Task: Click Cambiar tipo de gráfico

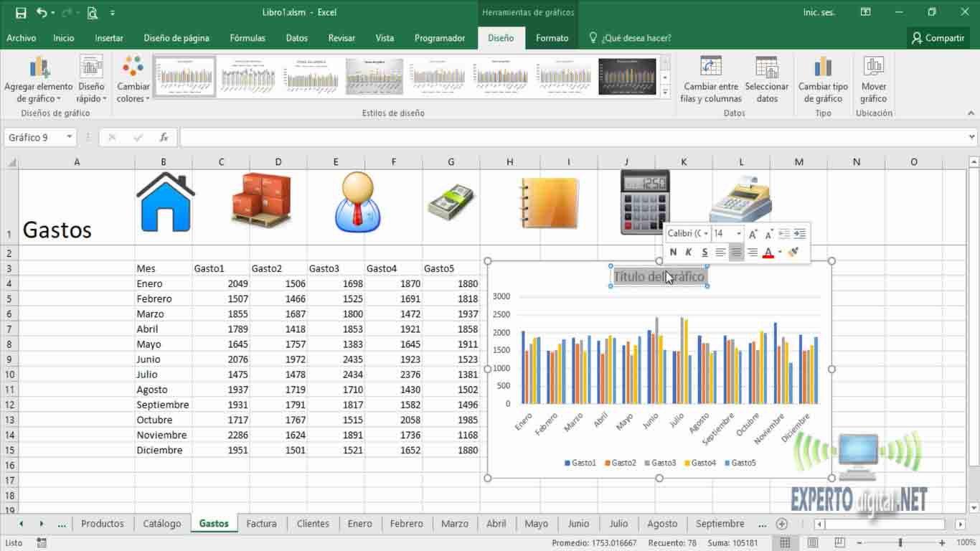Action: (x=823, y=80)
